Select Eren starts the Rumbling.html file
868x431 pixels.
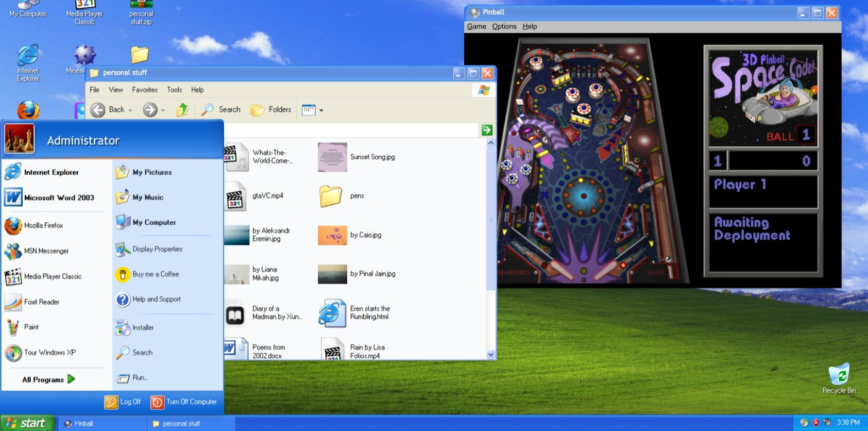354,312
